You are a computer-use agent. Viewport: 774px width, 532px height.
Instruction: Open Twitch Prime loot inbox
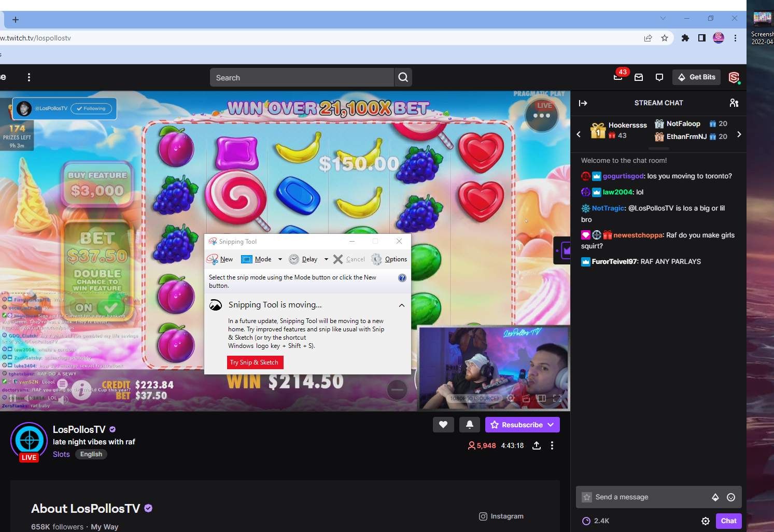coord(639,77)
